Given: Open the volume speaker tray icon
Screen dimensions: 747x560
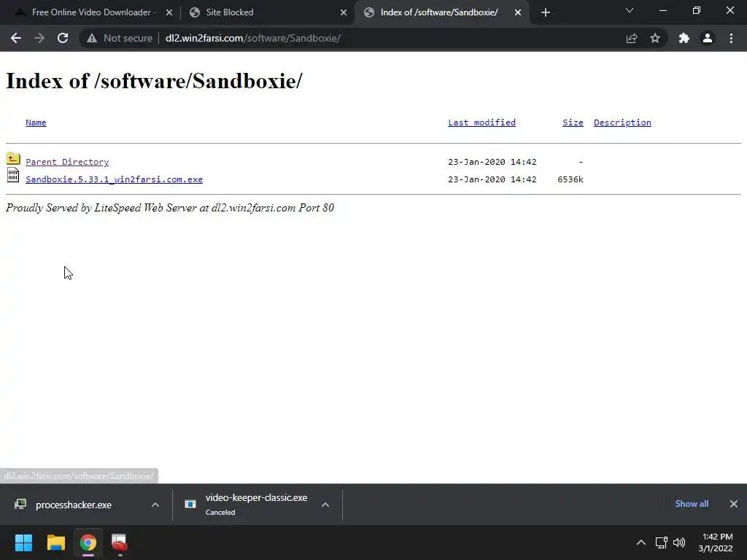Looking at the screenshot, I should point(679,542).
